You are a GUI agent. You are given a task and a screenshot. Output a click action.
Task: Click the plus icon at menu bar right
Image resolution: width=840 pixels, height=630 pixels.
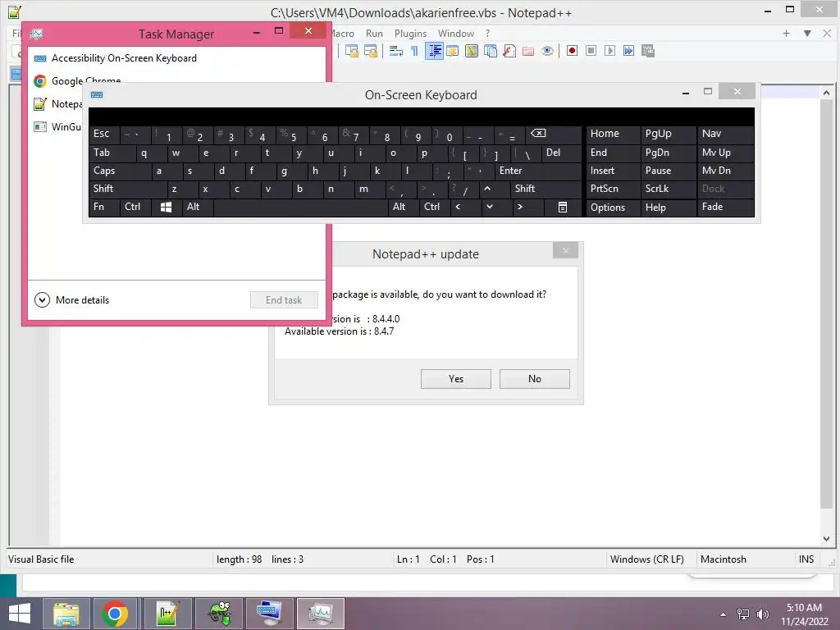[x=786, y=33]
